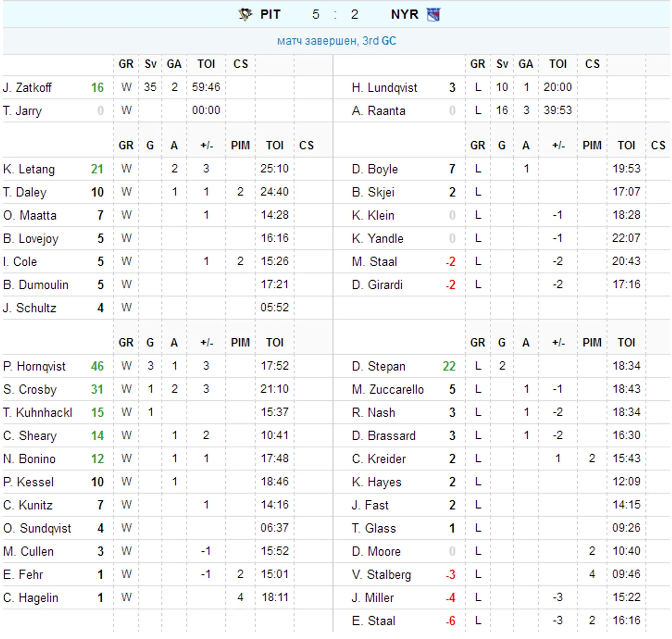The width and height of the screenshot is (672, 639).
Task: Open E. Staal's player page
Action: coord(373,621)
